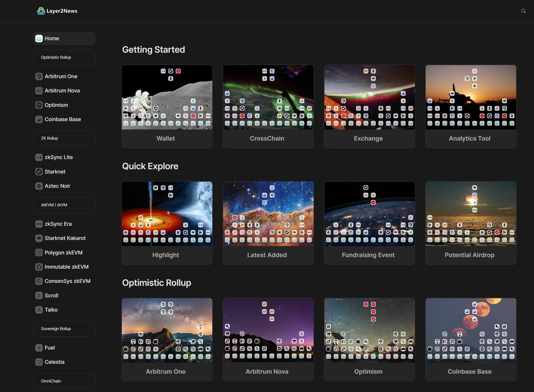Click the Immutable zkEVM sidebar icon
Screen dimensions: 534x392
[39, 267]
